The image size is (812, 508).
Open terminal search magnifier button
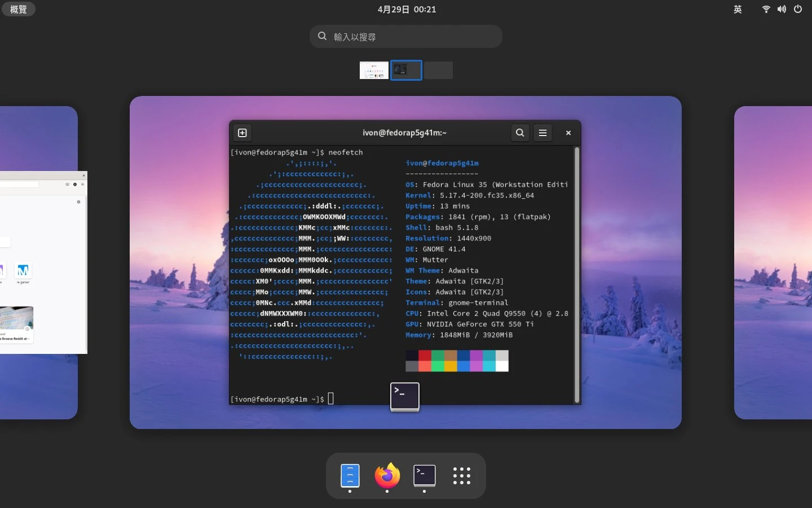point(520,133)
